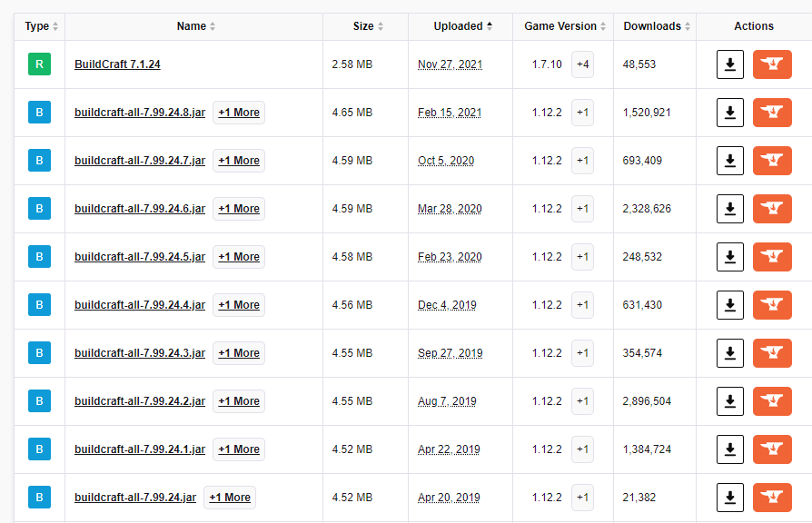This screenshot has width=812, height=523.
Task: Expand +4 game versions for BuildCraft 7.1.24
Action: [x=582, y=64]
